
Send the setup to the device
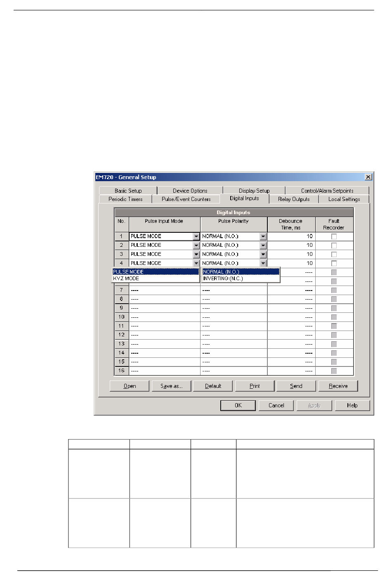(x=296, y=386)
